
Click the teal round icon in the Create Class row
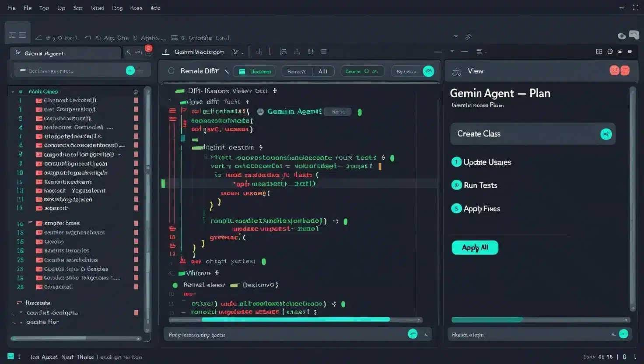(x=606, y=134)
